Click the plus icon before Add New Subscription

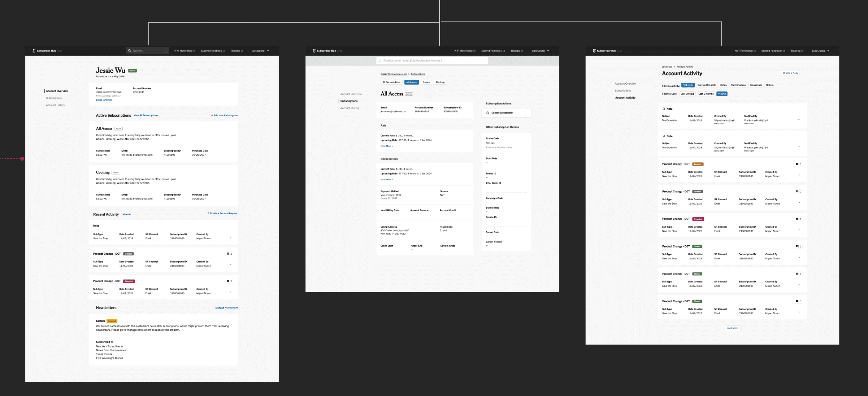(x=212, y=116)
